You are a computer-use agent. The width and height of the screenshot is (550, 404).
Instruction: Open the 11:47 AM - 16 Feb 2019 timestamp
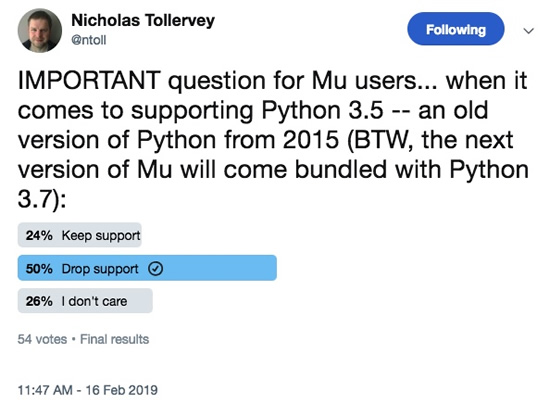tap(88, 390)
